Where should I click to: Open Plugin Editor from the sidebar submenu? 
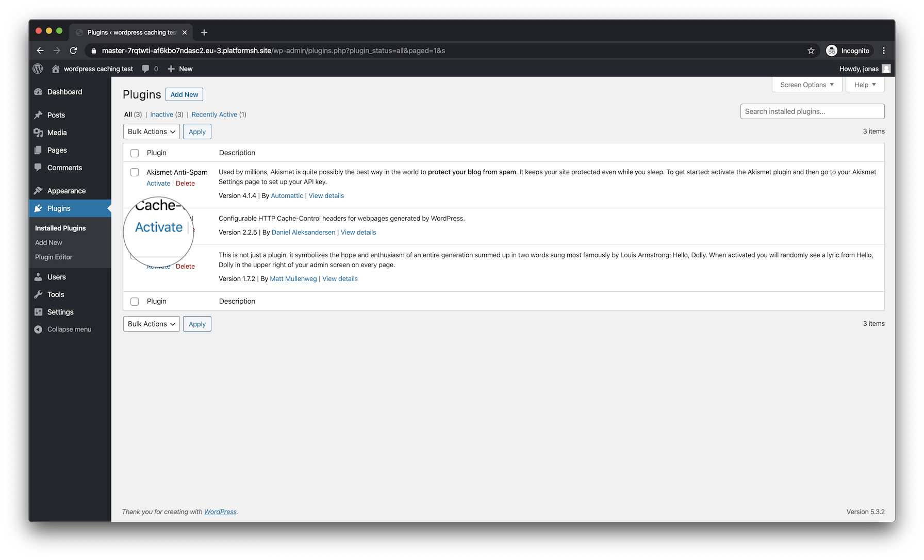(54, 257)
